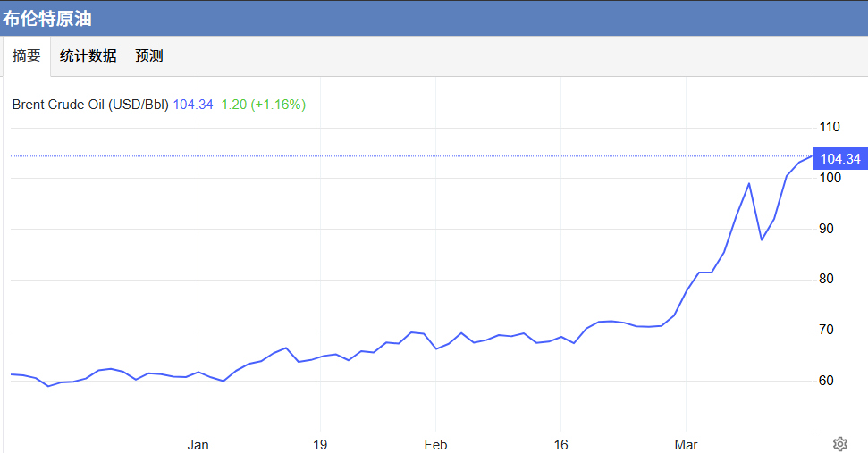This screenshot has height=453, width=868.
Task: Switch to the 摘要 tab
Action: 26,56
